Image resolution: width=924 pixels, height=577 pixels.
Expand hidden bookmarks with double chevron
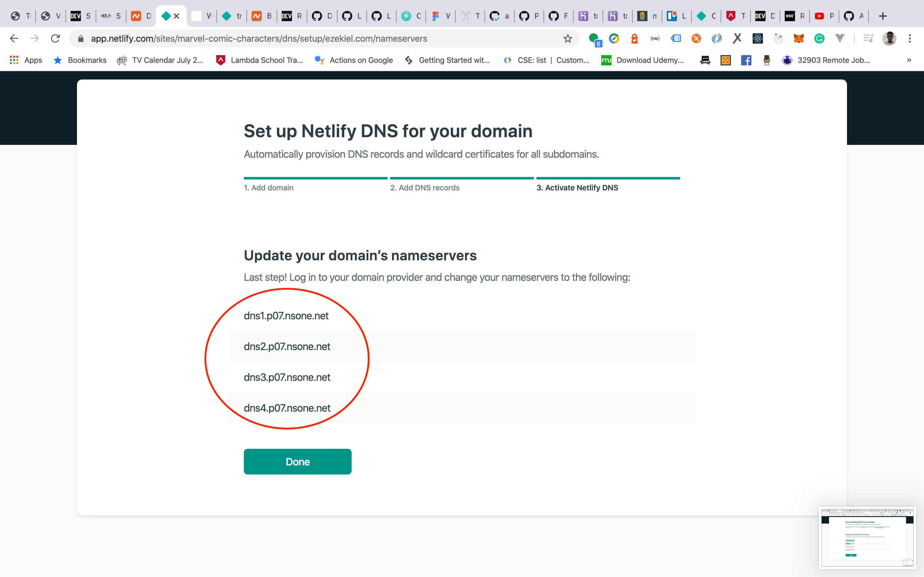coord(909,60)
